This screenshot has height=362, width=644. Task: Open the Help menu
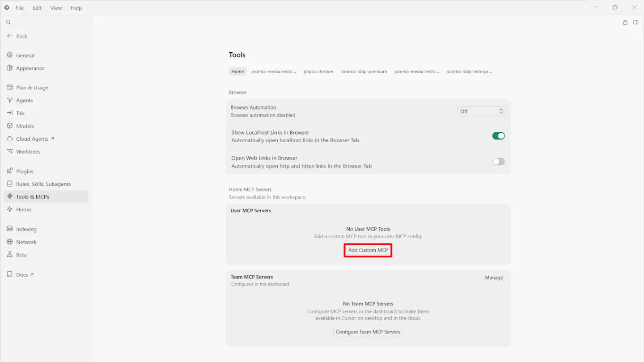coord(76,8)
